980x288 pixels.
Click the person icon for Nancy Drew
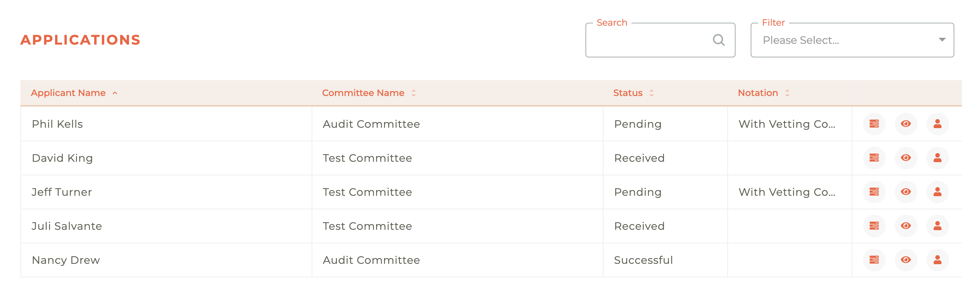(937, 260)
